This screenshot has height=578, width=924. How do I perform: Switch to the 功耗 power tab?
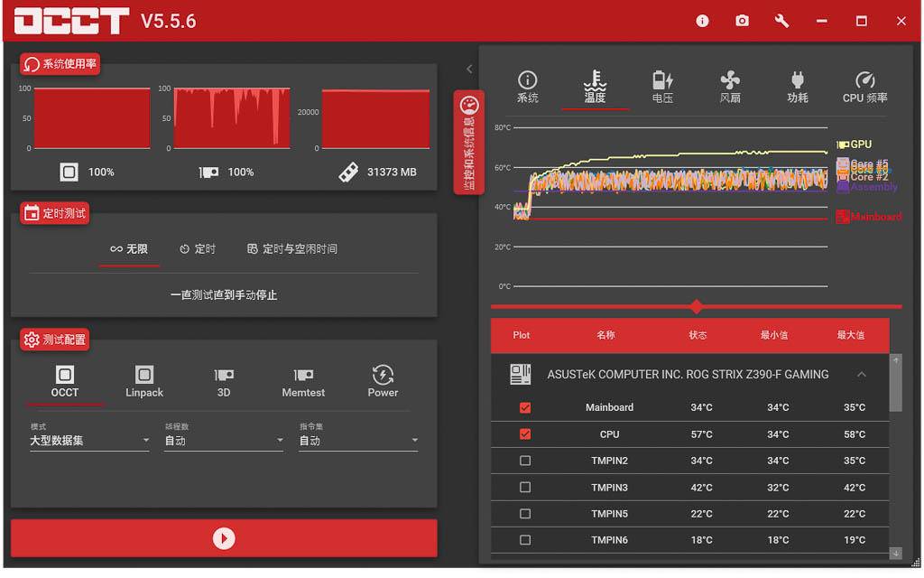point(798,88)
